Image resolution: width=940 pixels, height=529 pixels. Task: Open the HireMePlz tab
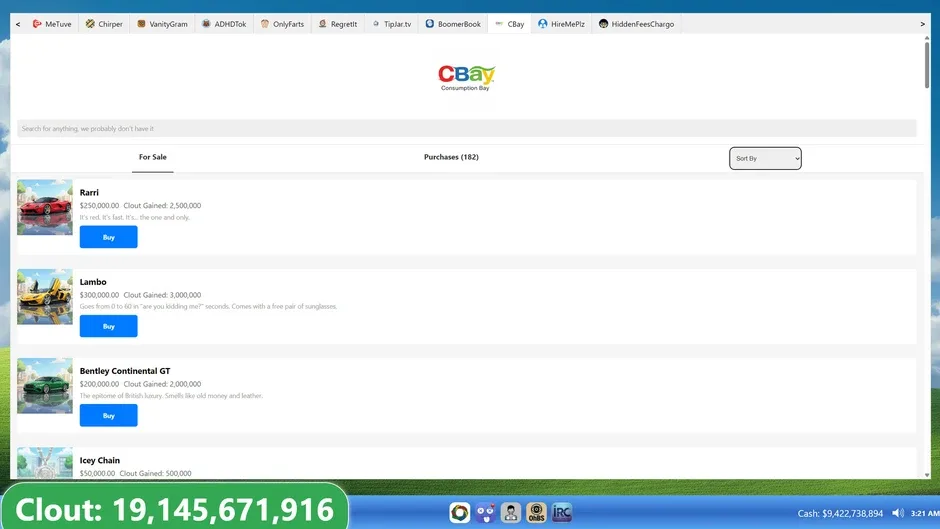click(x=561, y=24)
